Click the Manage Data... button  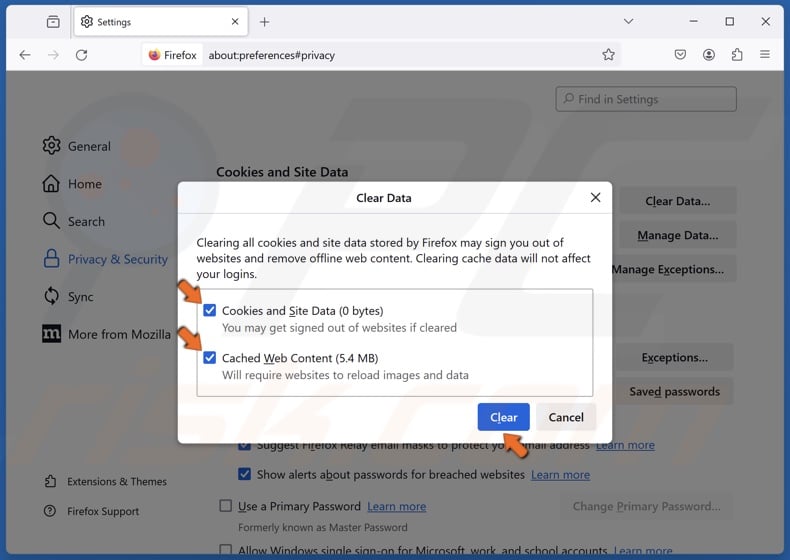[678, 235]
